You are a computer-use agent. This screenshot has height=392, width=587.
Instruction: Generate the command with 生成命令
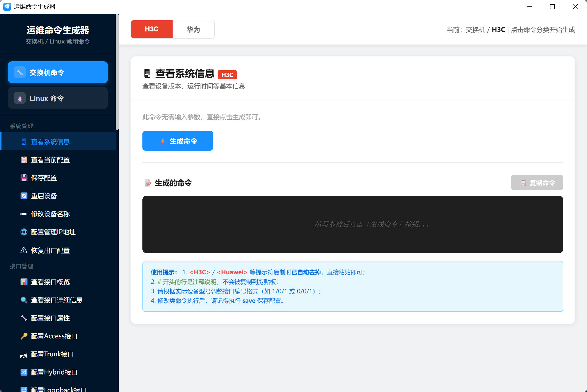(178, 141)
